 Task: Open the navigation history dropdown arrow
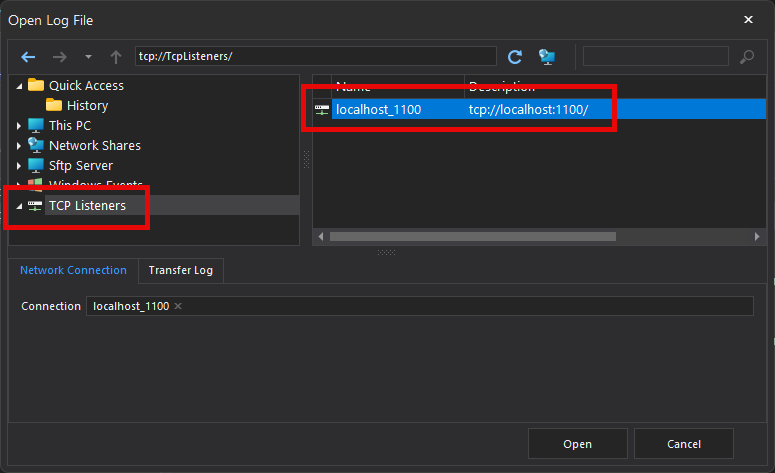[88, 57]
